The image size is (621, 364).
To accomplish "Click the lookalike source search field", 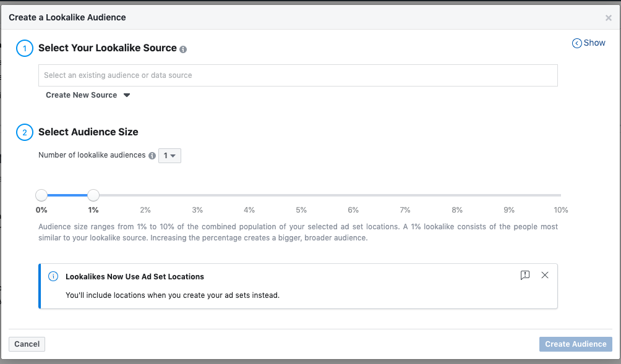I will pyautogui.click(x=298, y=75).
